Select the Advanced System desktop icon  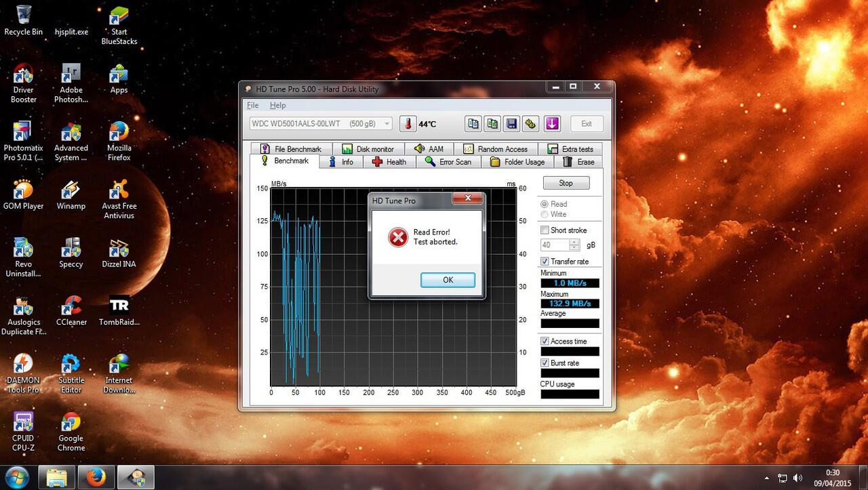[x=71, y=141]
